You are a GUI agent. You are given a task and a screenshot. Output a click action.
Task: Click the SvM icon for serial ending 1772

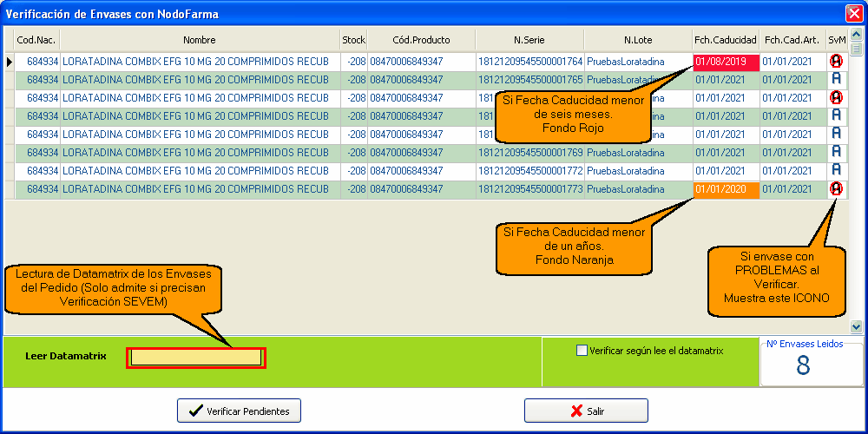click(x=836, y=171)
